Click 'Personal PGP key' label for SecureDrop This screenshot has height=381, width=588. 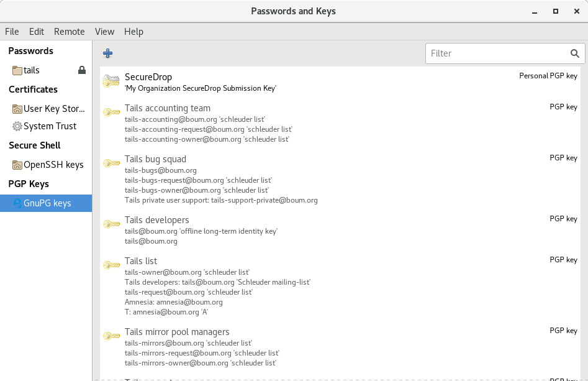click(x=548, y=76)
